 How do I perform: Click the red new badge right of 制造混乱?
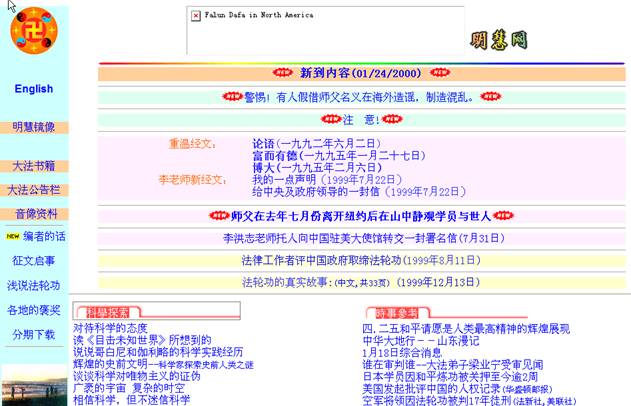491,97
